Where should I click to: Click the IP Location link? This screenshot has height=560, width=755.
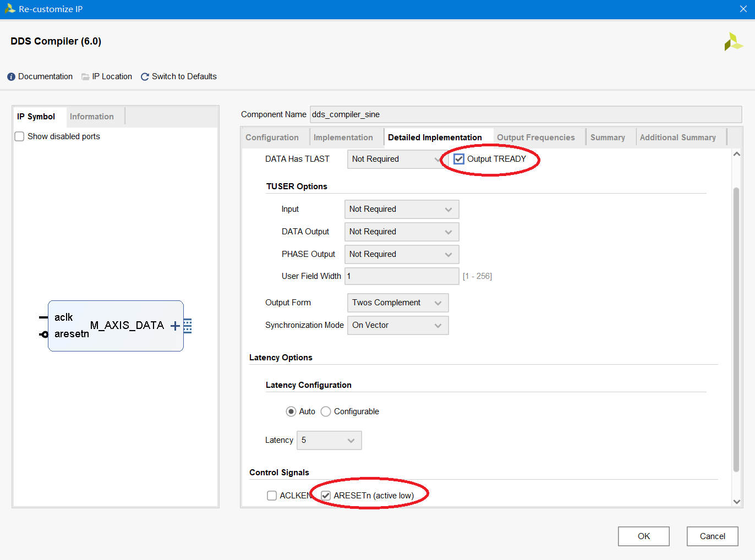tap(112, 77)
